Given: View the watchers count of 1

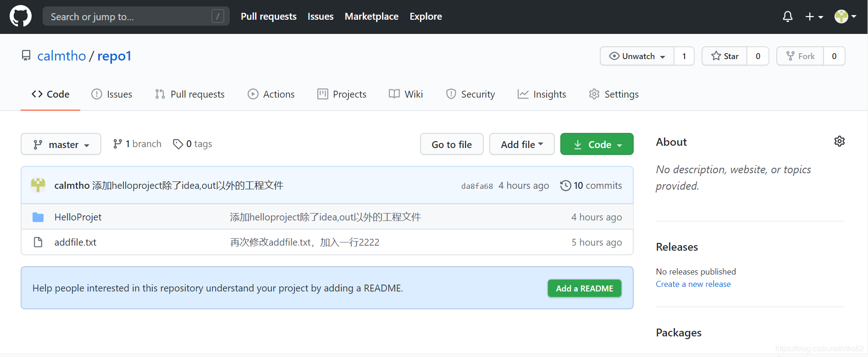Looking at the screenshot, I should point(684,56).
